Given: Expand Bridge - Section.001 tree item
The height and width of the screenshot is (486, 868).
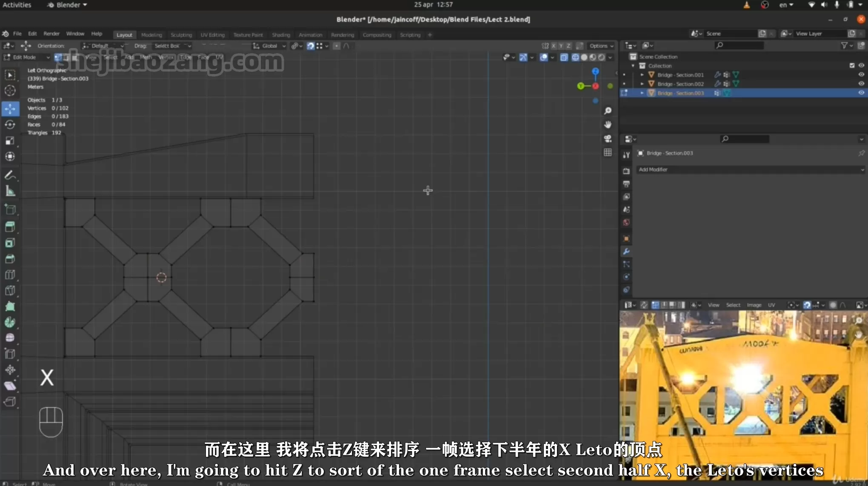Looking at the screenshot, I should coord(642,75).
